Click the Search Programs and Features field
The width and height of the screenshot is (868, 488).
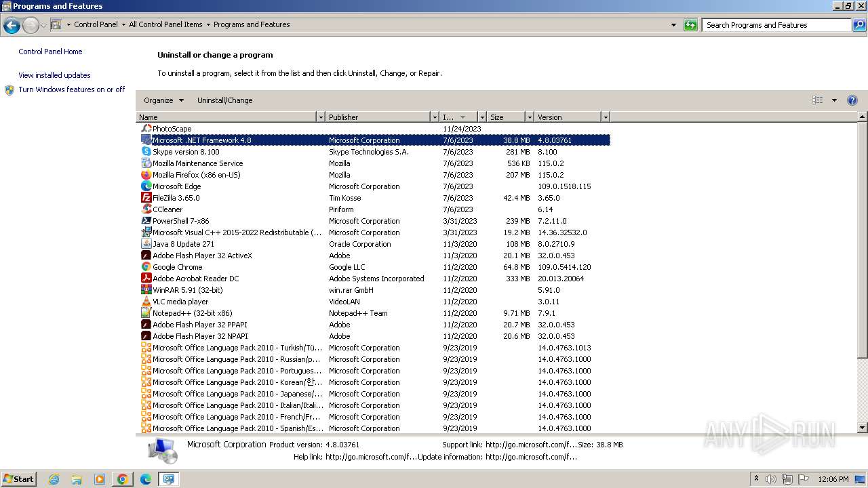point(777,25)
